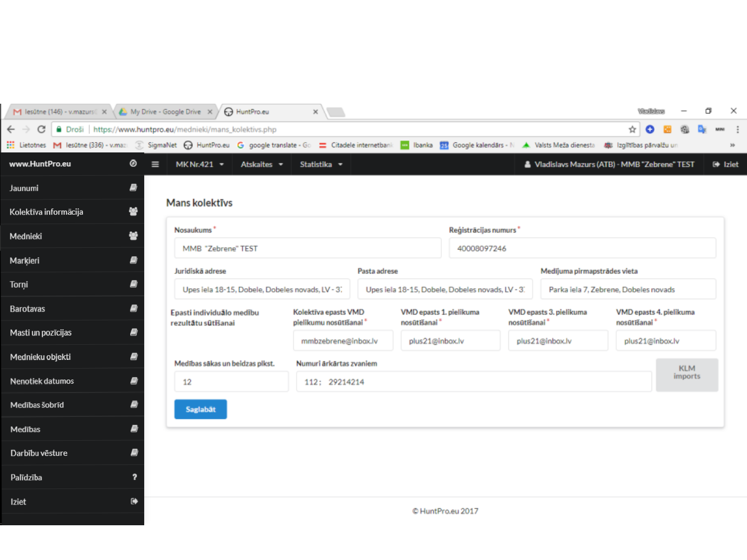Screen dimensions: 747x560
Task: Expand the Atskaites dropdown menu
Action: point(262,164)
